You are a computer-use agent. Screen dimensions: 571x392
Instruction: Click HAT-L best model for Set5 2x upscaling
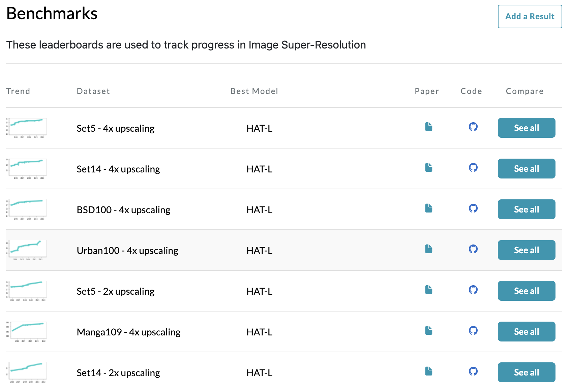(259, 291)
